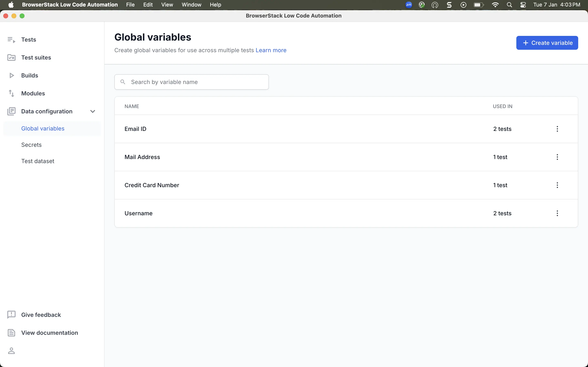Open Credit Card Number row options menu

tap(557, 185)
